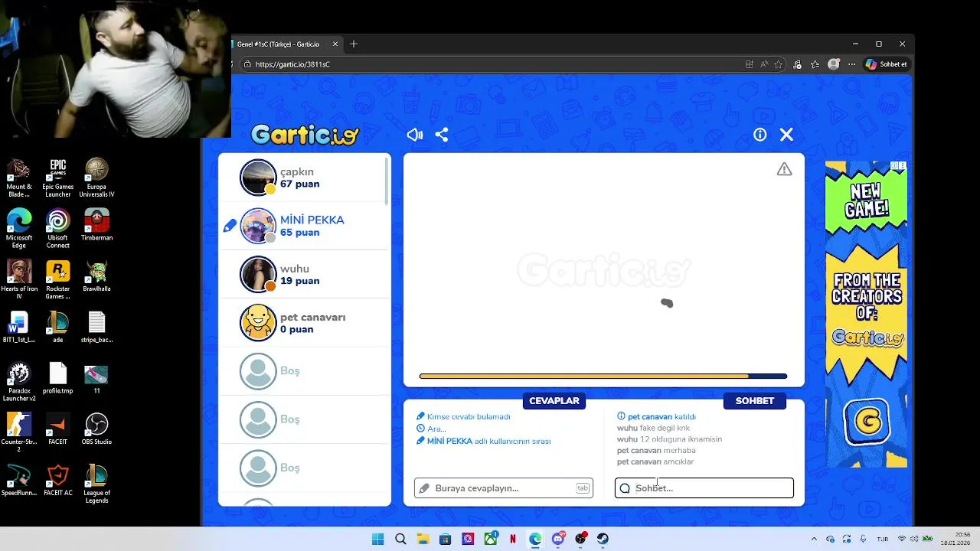Open Ubisoft Connect desktop shortcut

click(58, 228)
